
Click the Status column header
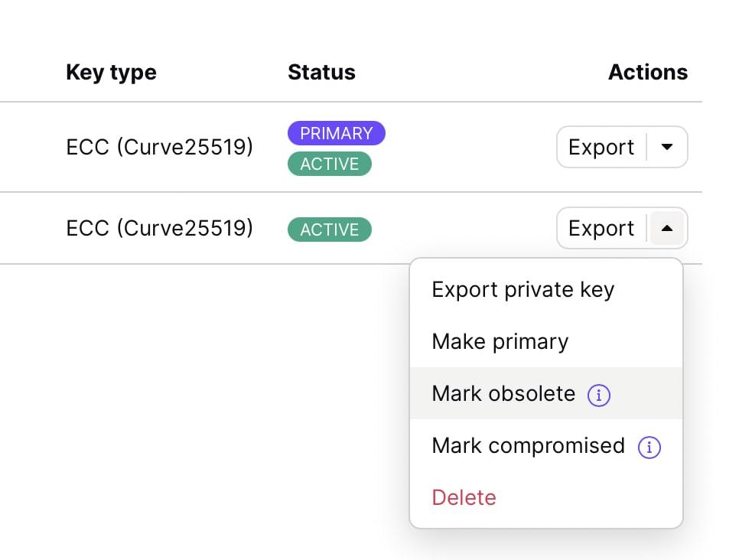pos(321,73)
